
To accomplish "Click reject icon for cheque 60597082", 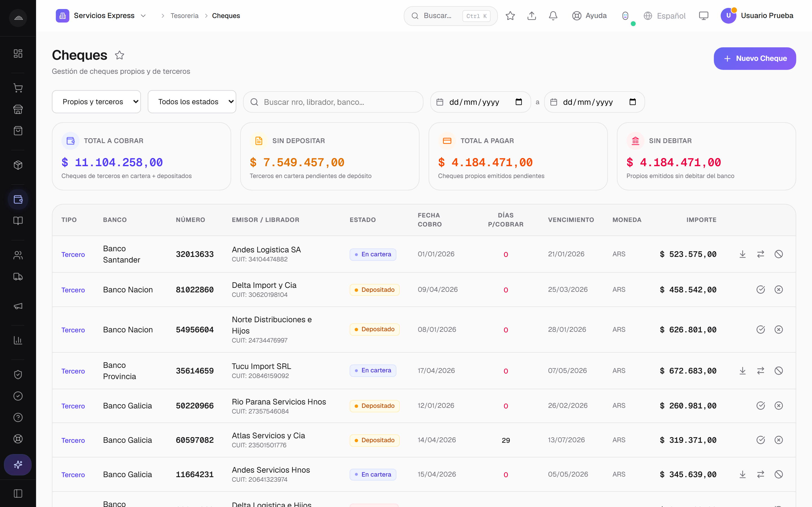I will click(x=779, y=440).
